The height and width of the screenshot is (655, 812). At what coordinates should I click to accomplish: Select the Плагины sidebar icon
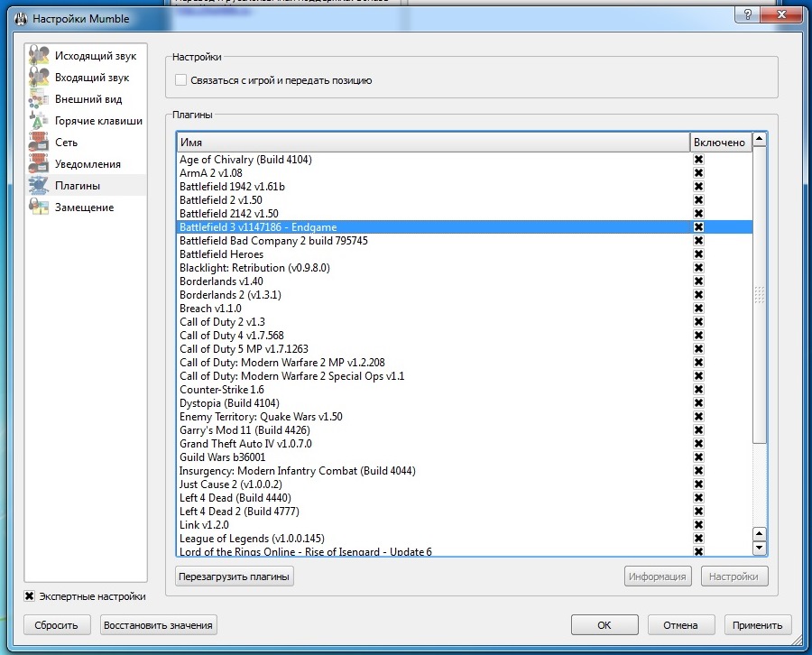(39, 185)
